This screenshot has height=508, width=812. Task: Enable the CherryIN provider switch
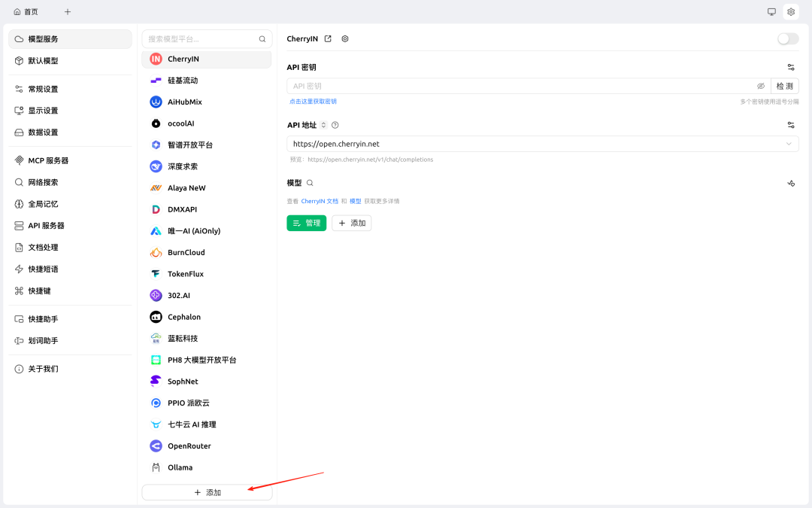[x=788, y=39]
